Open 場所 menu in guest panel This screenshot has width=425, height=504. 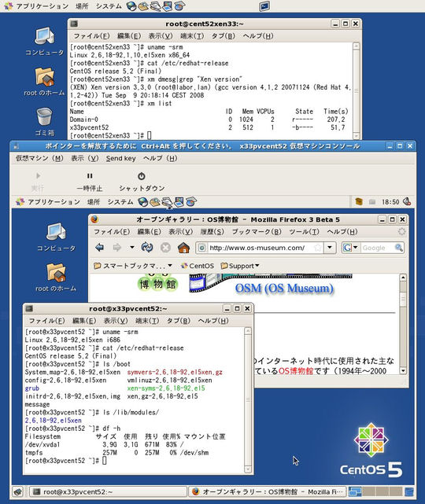(x=94, y=202)
